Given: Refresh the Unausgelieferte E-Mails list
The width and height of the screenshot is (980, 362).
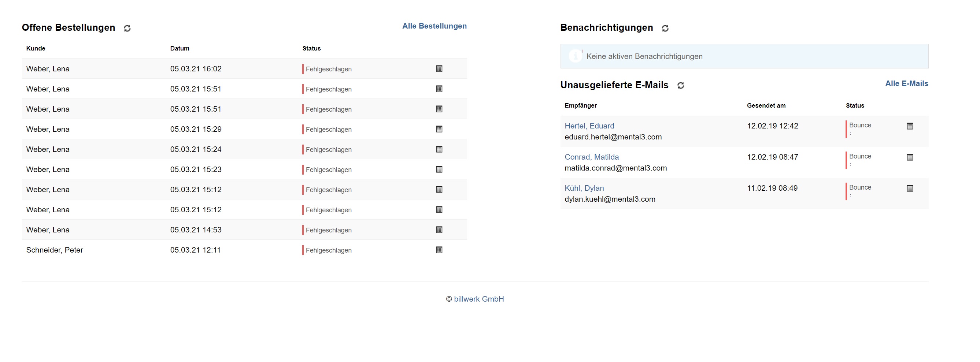Looking at the screenshot, I should click(x=681, y=86).
